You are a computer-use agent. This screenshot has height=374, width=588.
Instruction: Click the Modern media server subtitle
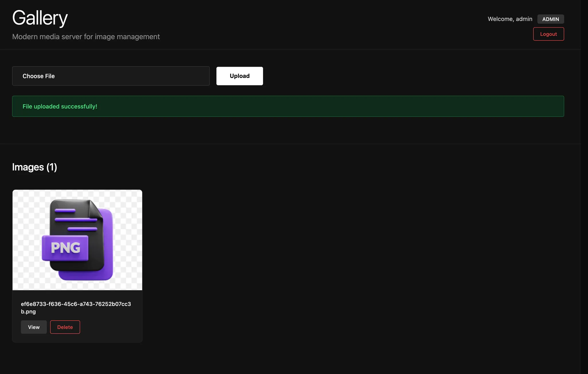click(x=86, y=37)
